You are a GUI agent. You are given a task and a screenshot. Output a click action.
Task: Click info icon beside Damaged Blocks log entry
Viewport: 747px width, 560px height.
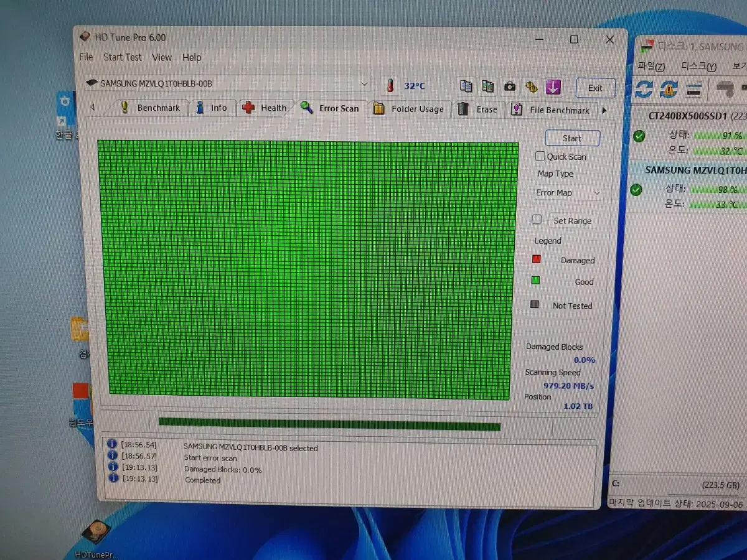(113, 466)
